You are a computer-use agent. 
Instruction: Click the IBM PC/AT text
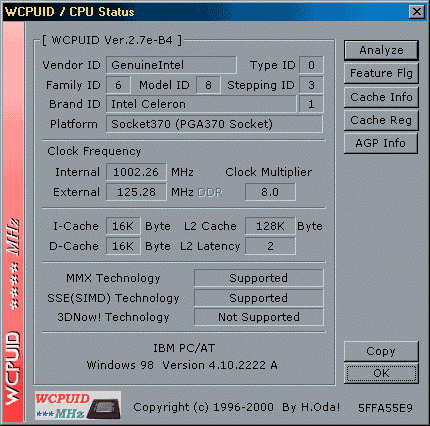pos(184,348)
